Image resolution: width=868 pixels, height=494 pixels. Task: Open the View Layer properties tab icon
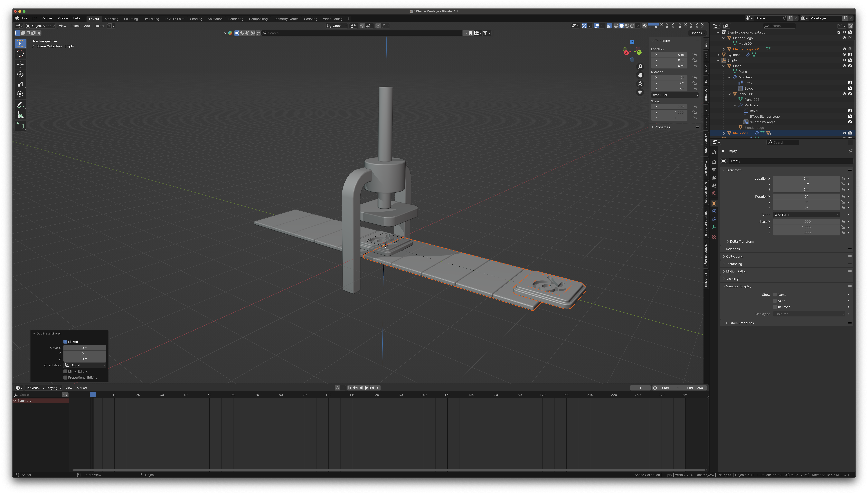point(714,178)
